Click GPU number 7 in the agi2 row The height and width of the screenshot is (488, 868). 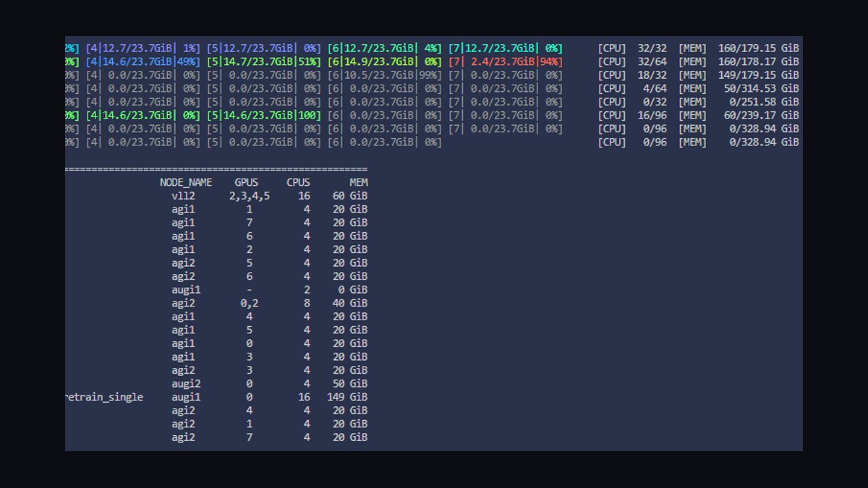point(250,437)
